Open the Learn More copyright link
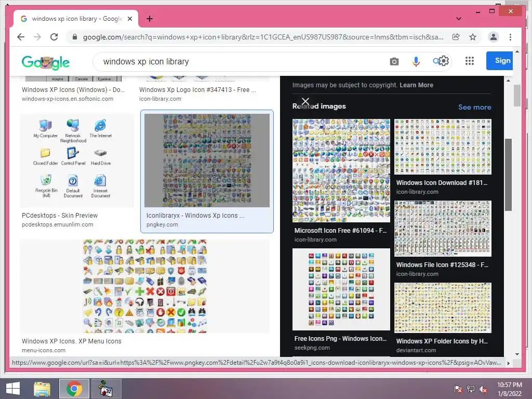The height and width of the screenshot is (399, 532). 416,85
